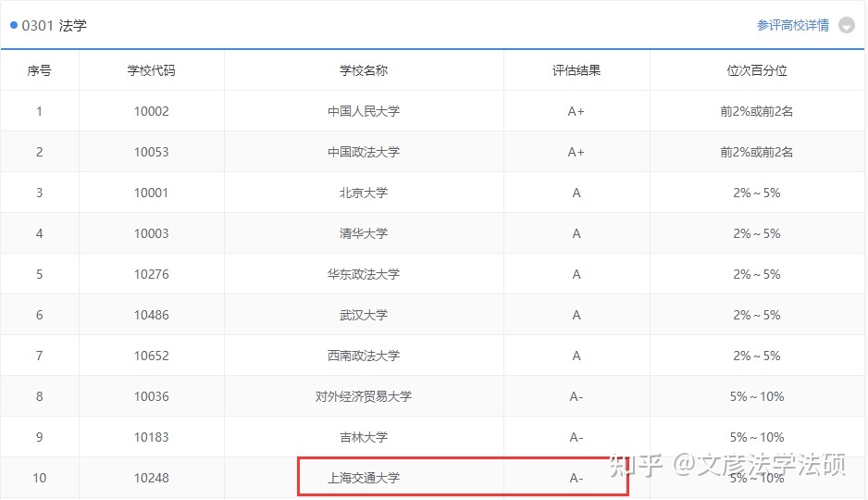Image resolution: width=868 pixels, height=500 pixels.
Task: Click 2%~5% percentile for 清华大学
Action: coord(757,233)
